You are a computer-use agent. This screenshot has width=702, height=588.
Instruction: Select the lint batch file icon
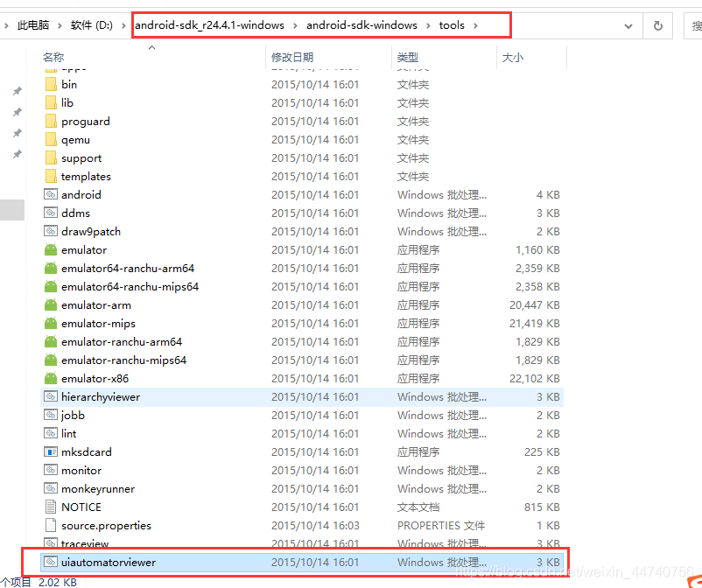coord(51,433)
